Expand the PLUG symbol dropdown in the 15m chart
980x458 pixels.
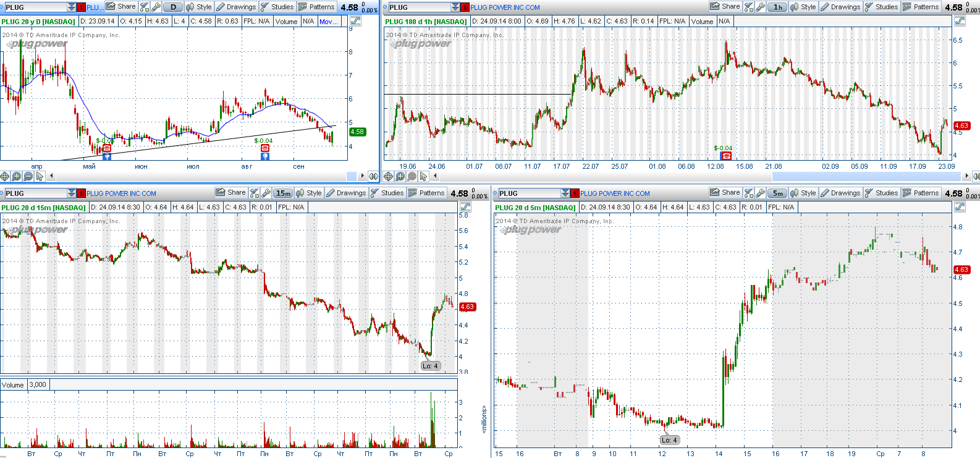click(x=72, y=193)
